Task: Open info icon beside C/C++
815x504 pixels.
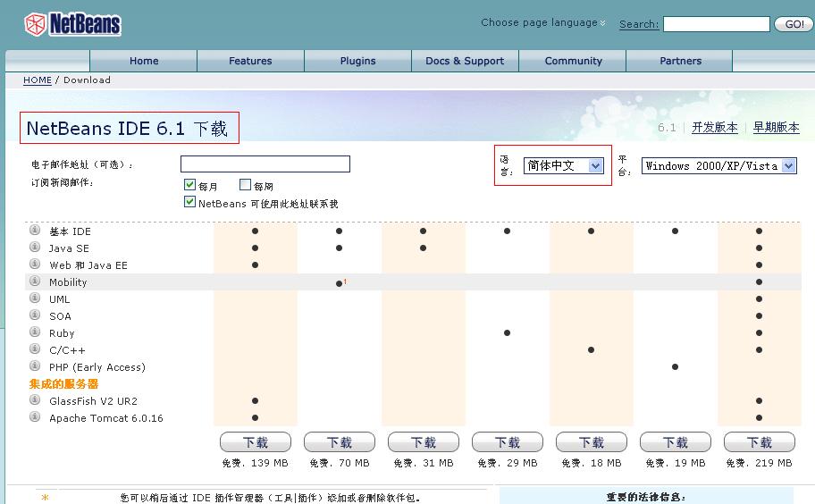Action: pyautogui.click(x=35, y=349)
